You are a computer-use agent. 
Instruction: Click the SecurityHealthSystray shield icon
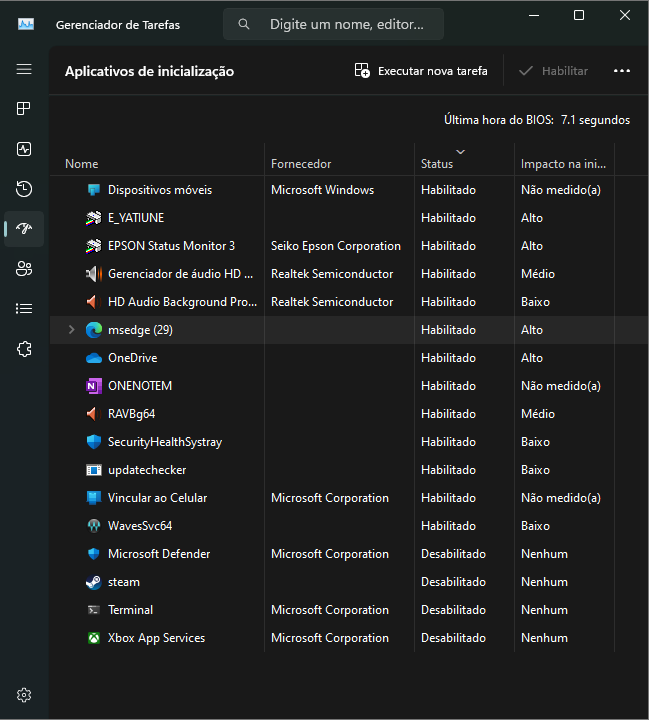pyautogui.click(x=94, y=442)
